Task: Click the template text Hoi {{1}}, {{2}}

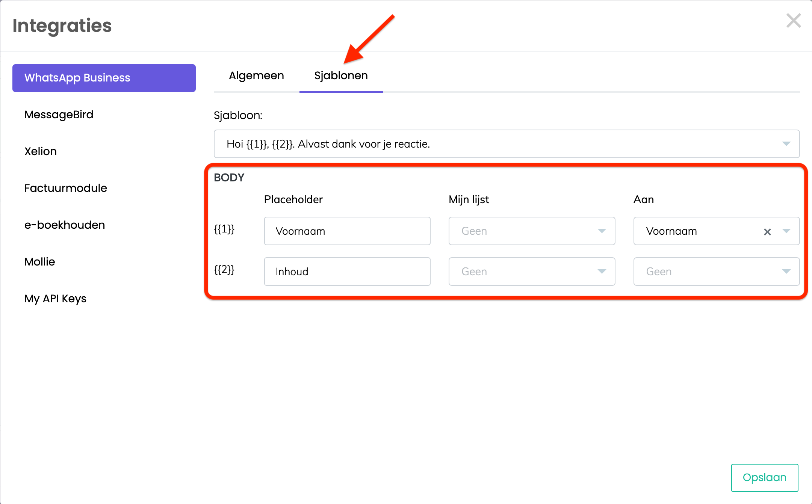Action: [328, 144]
